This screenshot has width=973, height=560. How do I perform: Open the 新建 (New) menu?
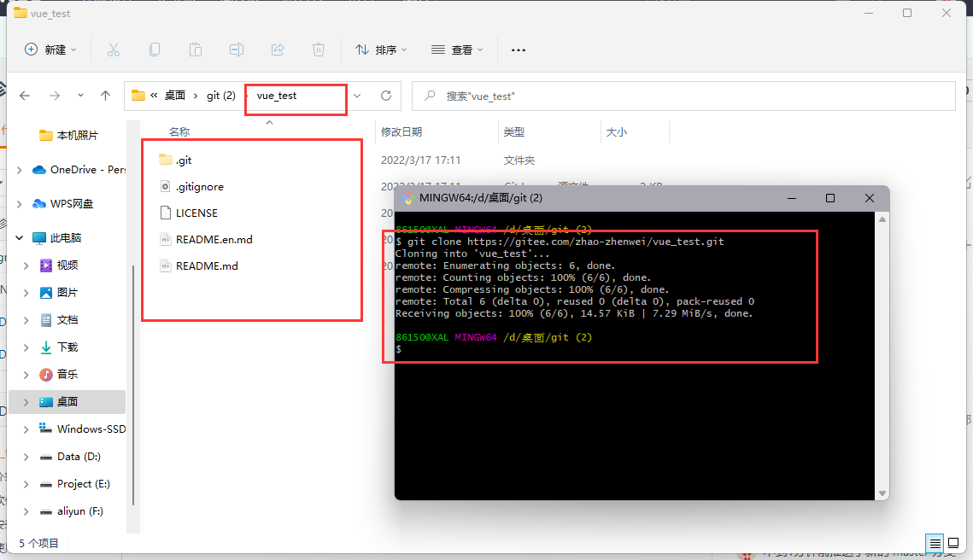pyautogui.click(x=50, y=50)
